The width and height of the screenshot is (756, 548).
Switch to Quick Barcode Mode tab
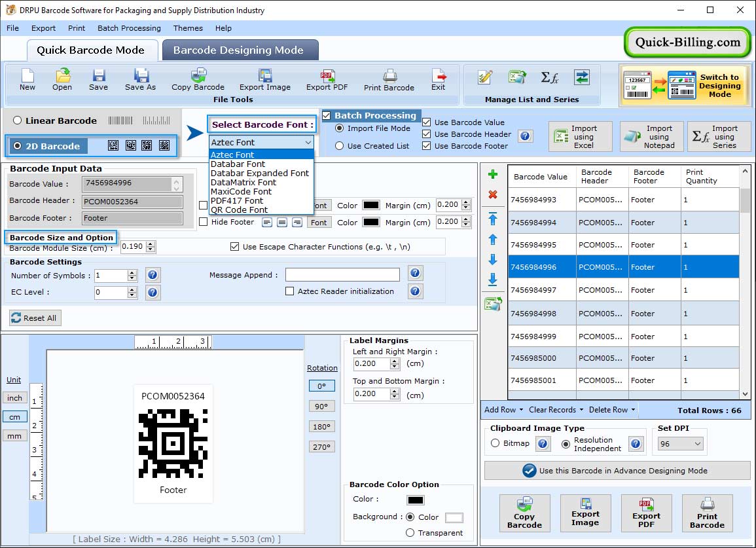tap(91, 50)
